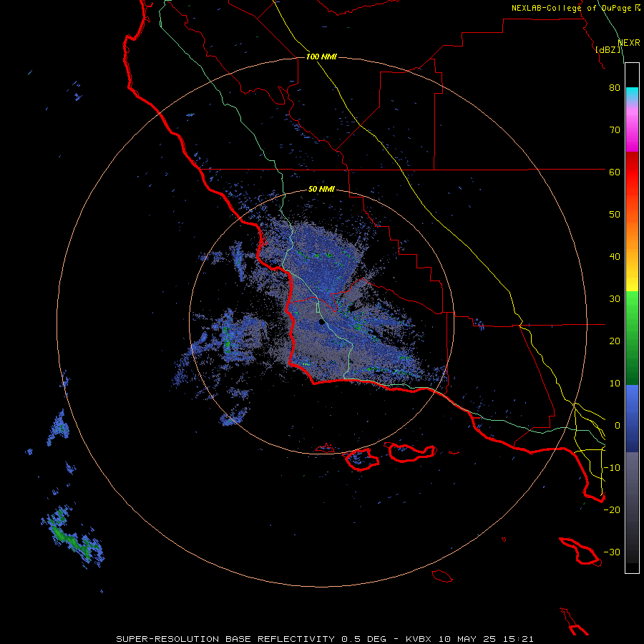Click the 50 NMI range ring label
This screenshot has height=644, width=644.
(321, 190)
